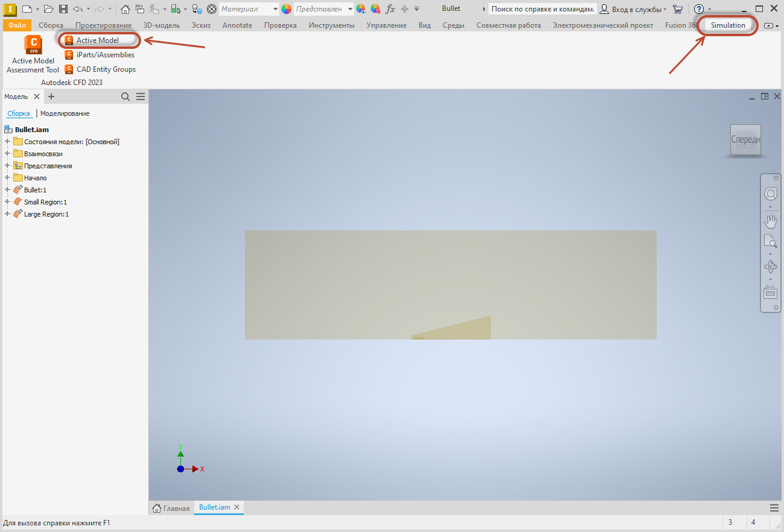Undo the last action
This screenshot has height=532, width=784.
point(78,9)
